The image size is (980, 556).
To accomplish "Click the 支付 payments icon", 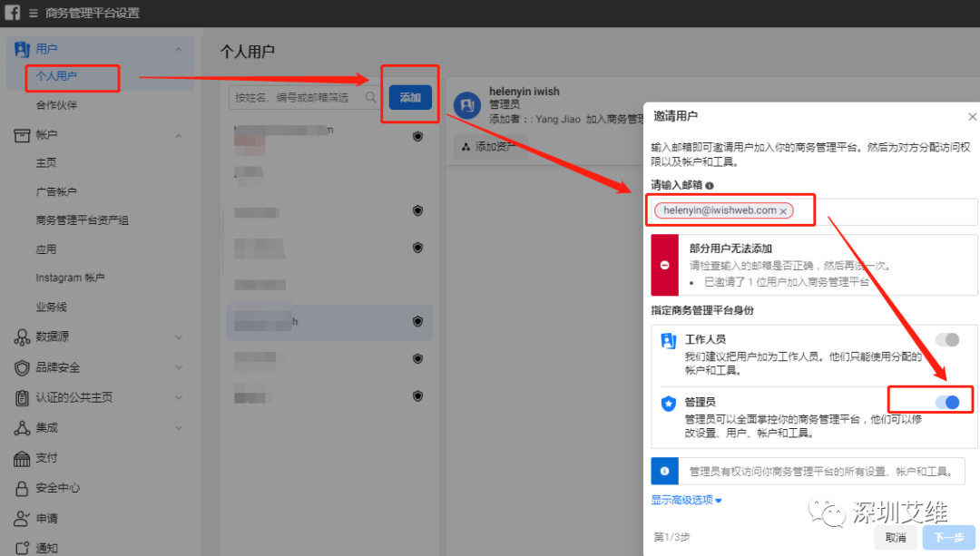I will tap(23, 458).
